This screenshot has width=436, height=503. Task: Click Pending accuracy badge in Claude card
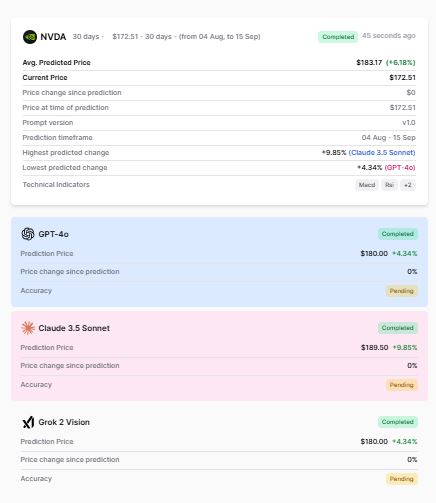(x=401, y=385)
